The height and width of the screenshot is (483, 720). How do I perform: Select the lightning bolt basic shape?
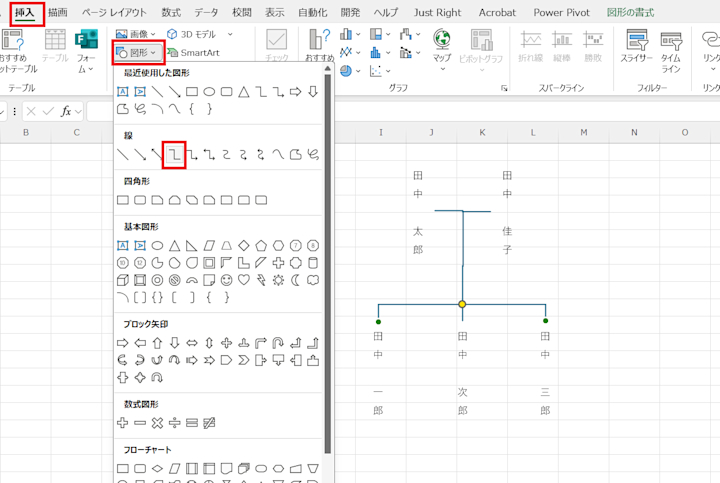click(261, 279)
